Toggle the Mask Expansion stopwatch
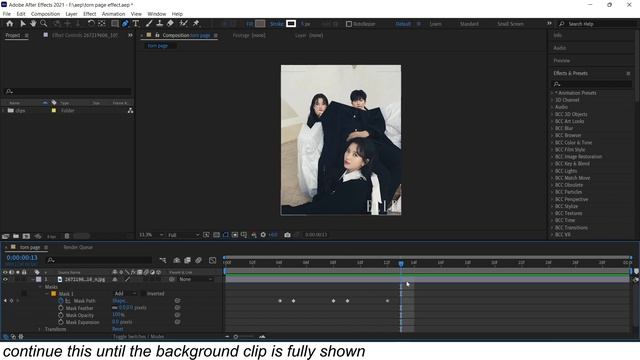This screenshot has height=360, width=640. (61, 322)
